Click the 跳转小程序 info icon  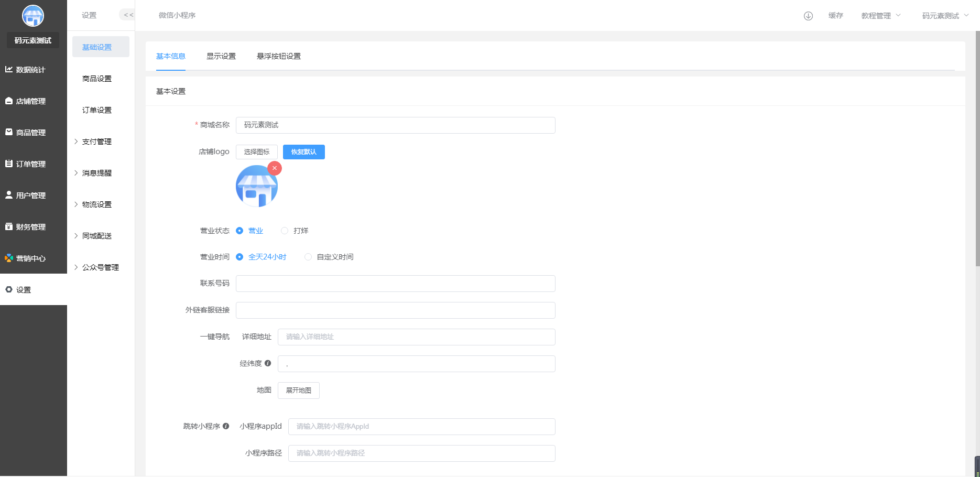click(226, 426)
